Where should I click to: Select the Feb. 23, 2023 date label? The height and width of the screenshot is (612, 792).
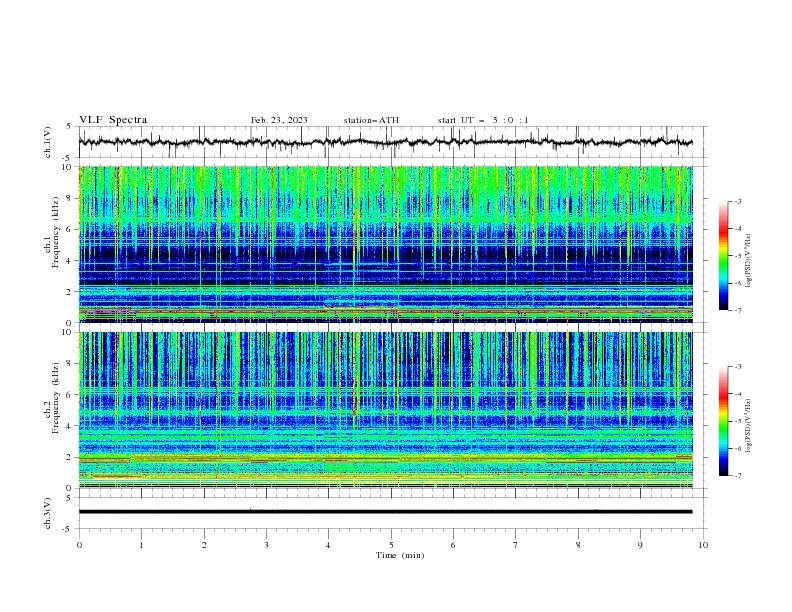279,120
